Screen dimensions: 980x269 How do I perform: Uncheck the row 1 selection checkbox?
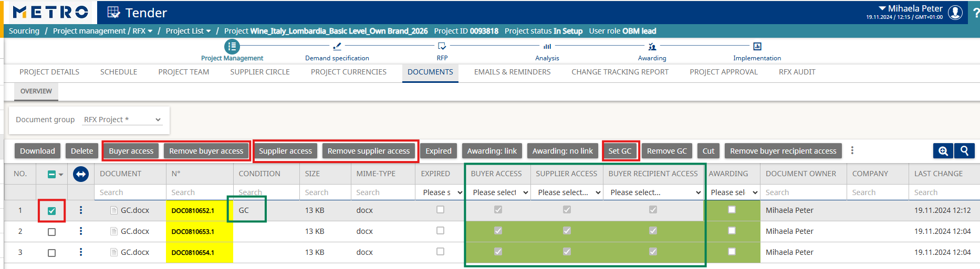point(51,211)
